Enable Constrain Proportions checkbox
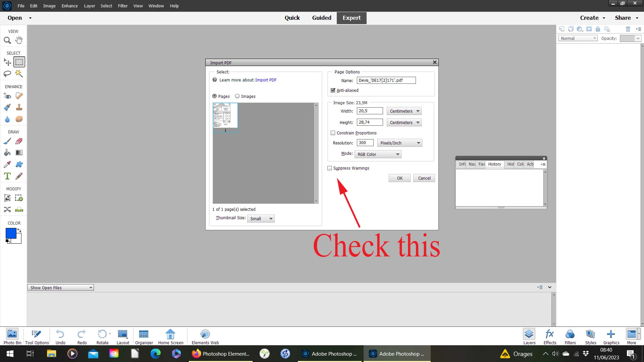The width and height of the screenshot is (644, 362). coord(333,133)
